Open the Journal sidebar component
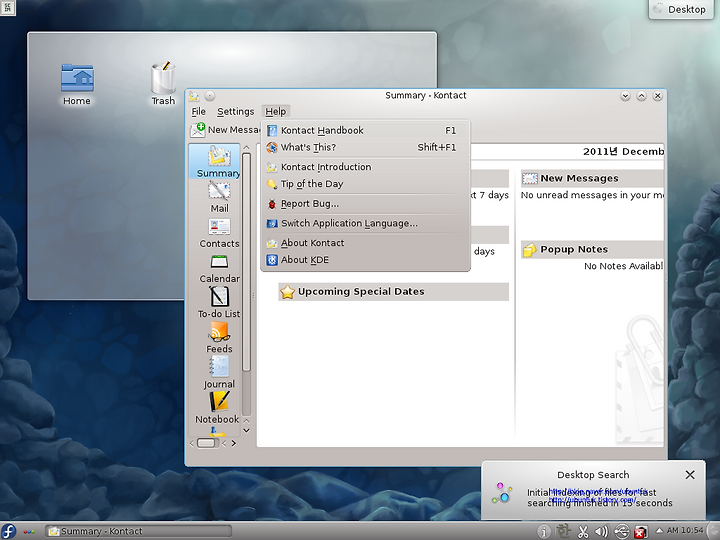This screenshot has width=720, height=540. [x=219, y=373]
